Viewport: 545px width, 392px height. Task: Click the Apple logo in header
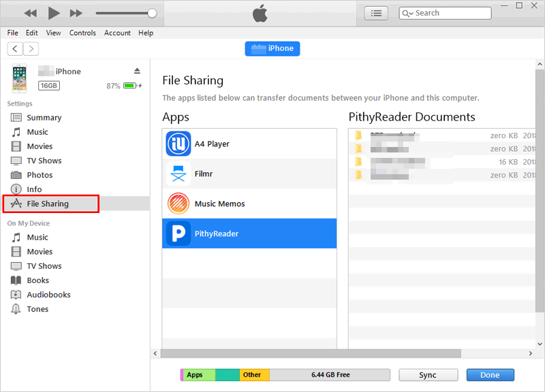click(260, 13)
